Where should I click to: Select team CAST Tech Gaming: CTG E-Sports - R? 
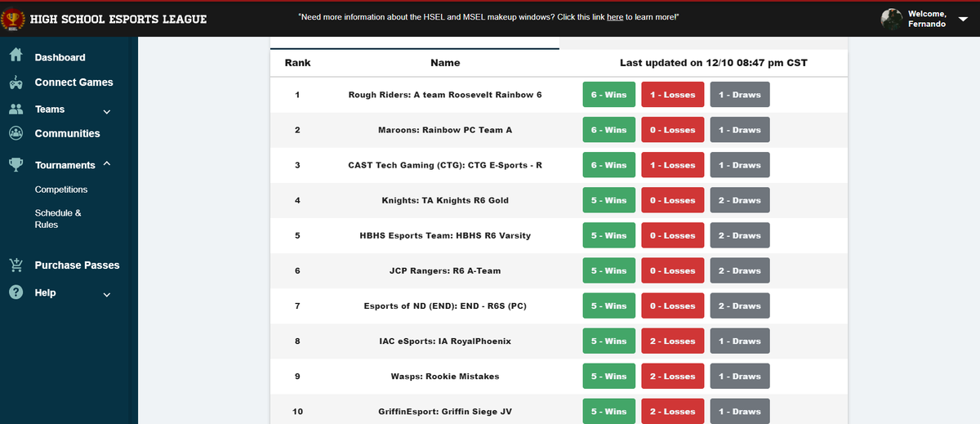coord(445,165)
